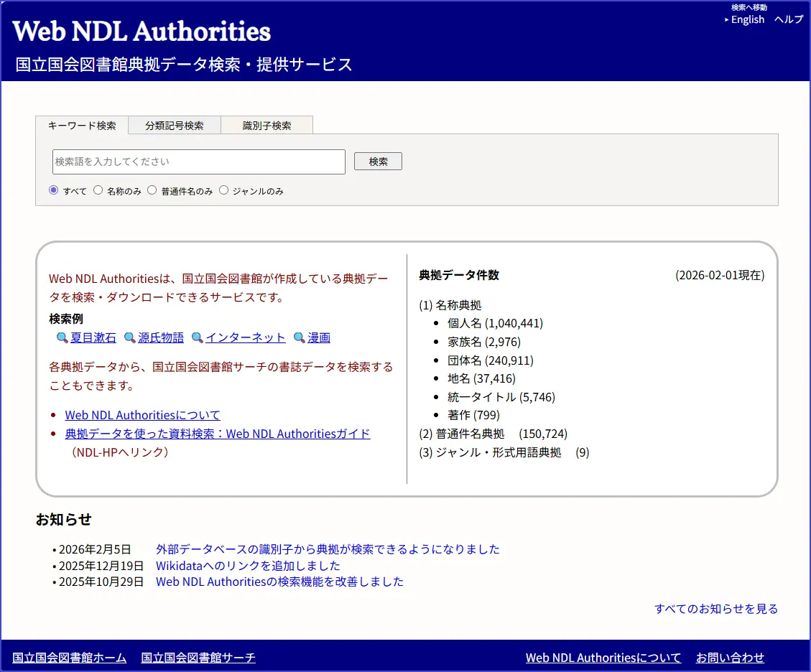The width and height of the screenshot is (811, 672).
Task: Open the 識別子検索 tab
Action: (267, 126)
